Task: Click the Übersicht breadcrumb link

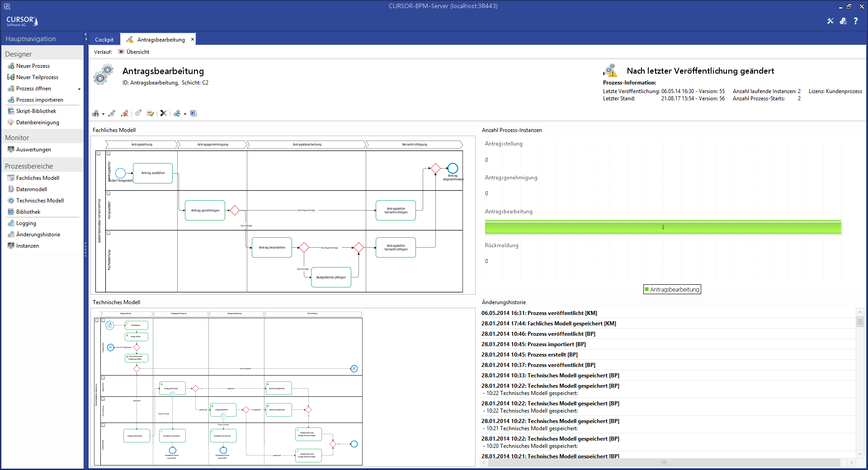Action: click(137, 52)
